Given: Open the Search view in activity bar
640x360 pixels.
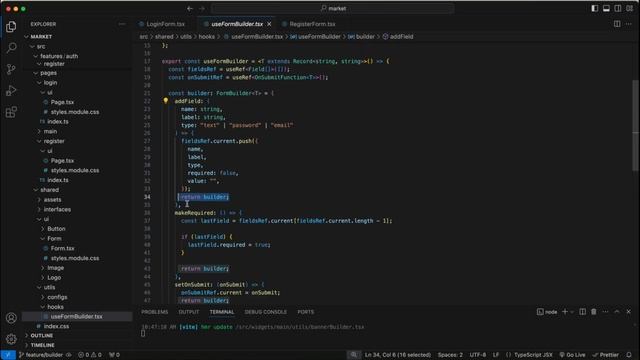Looking at the screenshot, I should pos(11,47).
